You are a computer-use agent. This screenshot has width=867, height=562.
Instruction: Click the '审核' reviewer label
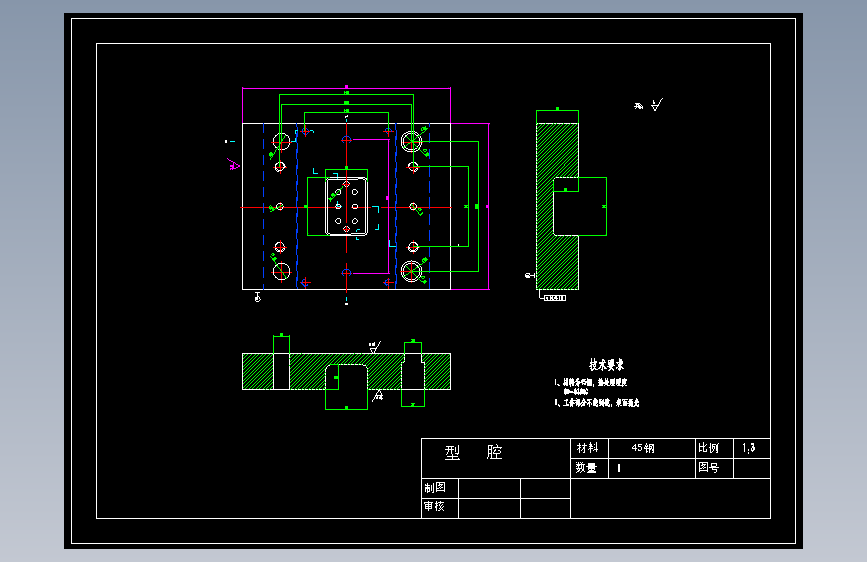(434, 506)
